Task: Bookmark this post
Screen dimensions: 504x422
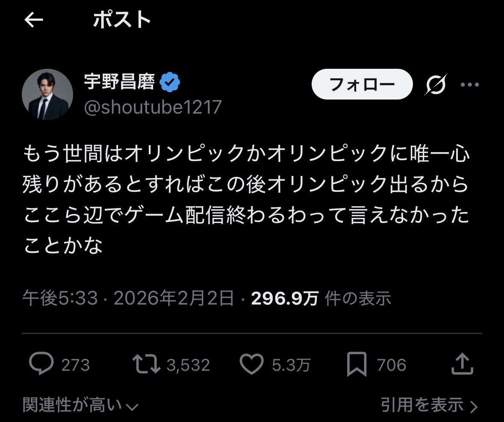Action: (x=357, y=364)
